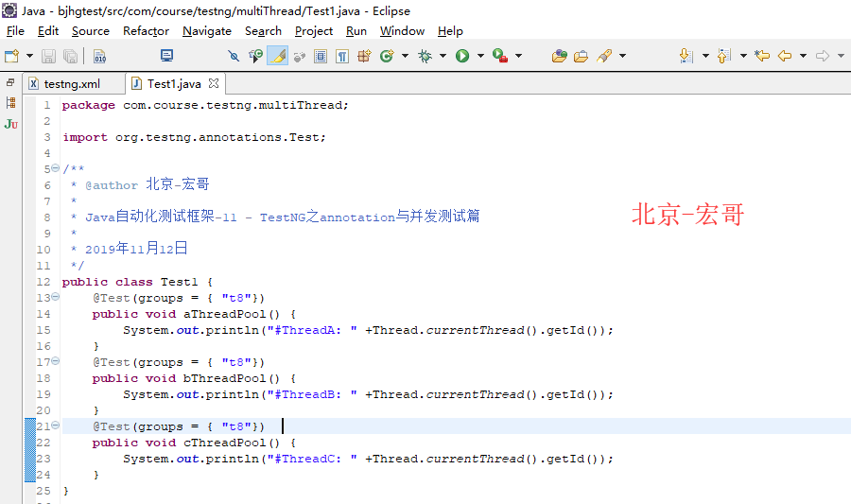Open the Forward history dropdown arrow
This screenshot has height=504, width=851.
842,56
